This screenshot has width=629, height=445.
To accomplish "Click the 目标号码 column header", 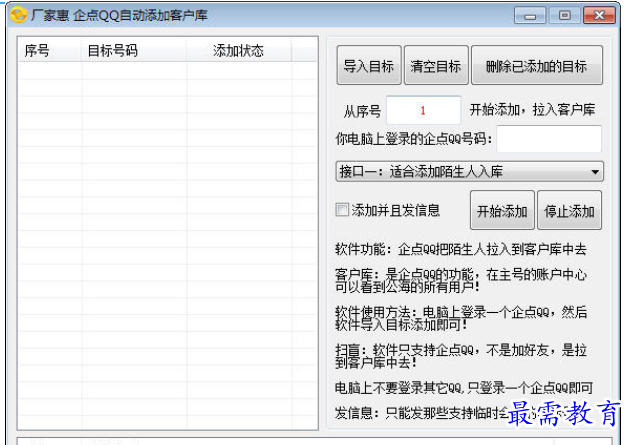I will (x=134, y=50).
